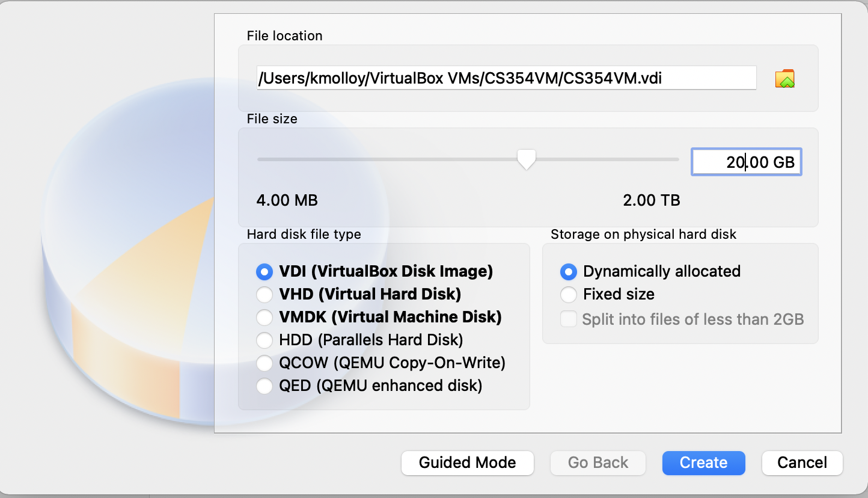868x498 pixels.
Task: Toggle Split into files of less than 2GB
Action: click(x=568, y=319)
